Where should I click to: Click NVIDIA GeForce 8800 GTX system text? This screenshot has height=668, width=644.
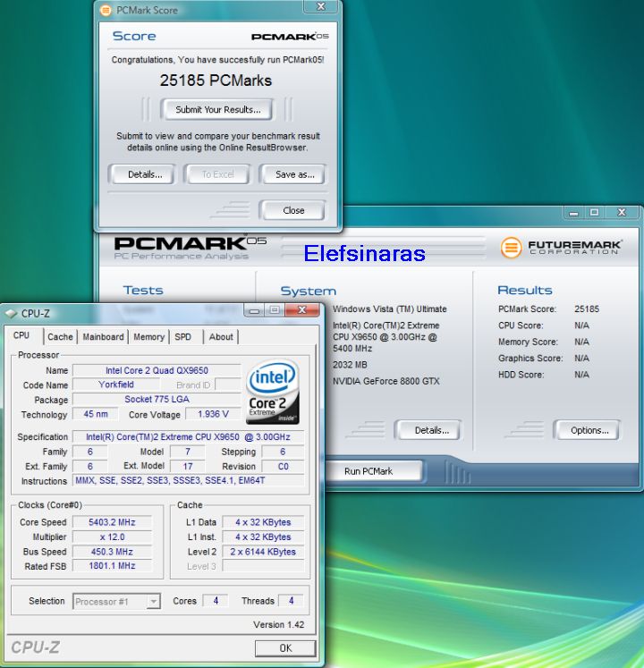tap(386, 381)
